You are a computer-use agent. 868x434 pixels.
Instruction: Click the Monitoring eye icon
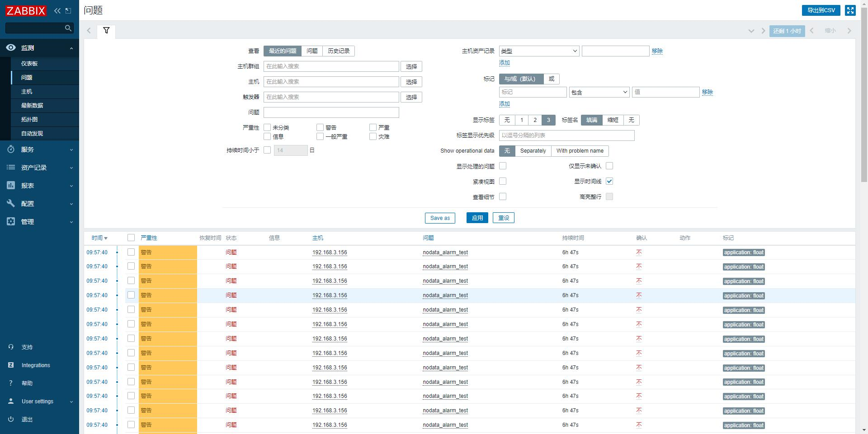tap(11, 47)
